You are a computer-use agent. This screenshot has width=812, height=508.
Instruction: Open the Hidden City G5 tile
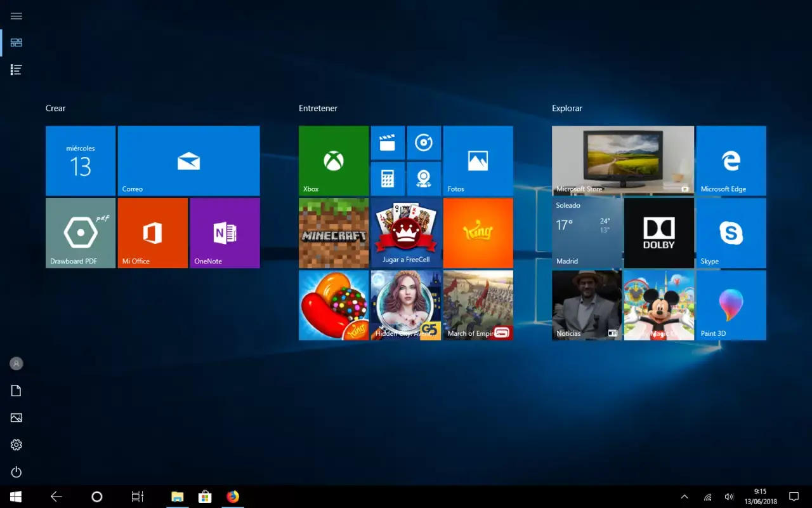(x=406, y=305)
